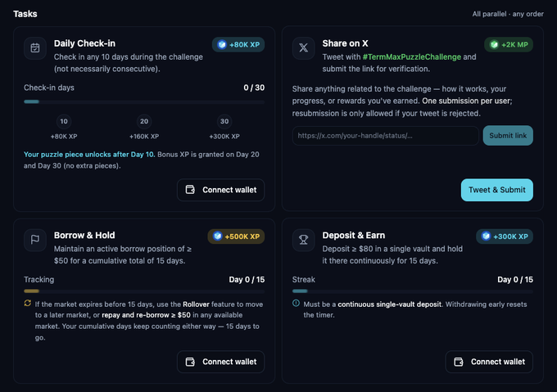This screenshot has width=557, height=392.
Task: Click the Check-in days progress bar
Action: point(144,101)
